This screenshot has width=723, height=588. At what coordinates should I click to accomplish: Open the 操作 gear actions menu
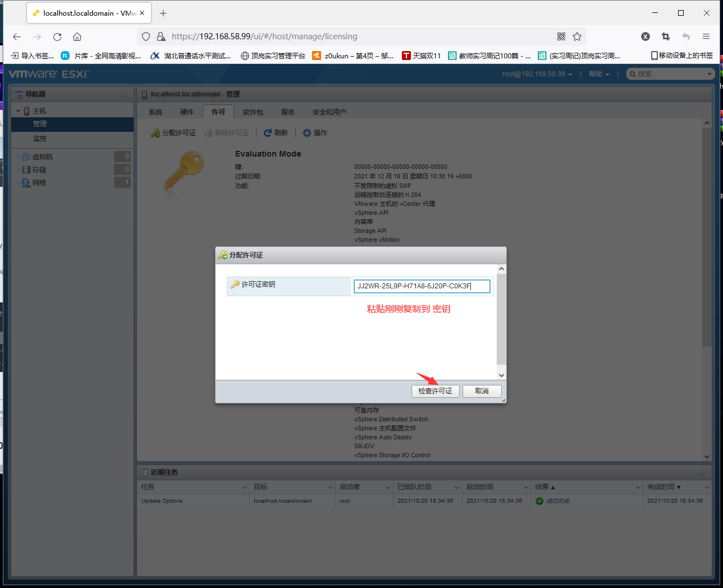click(315, 133)
